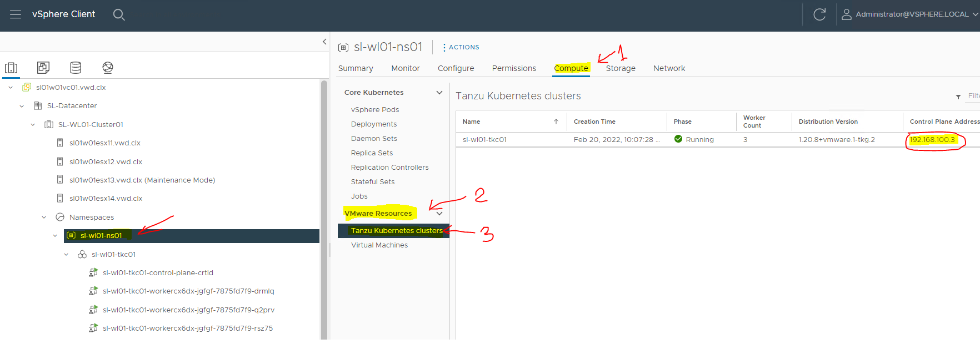
Task: Collapse the SL-Datacenter tree node
Action: tap(22, 106)
